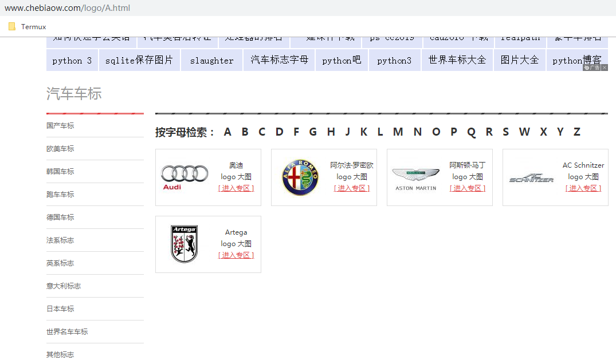Click the 'slaughter' ad keyword
Screen dimensions: 616x364
(211, 60)
